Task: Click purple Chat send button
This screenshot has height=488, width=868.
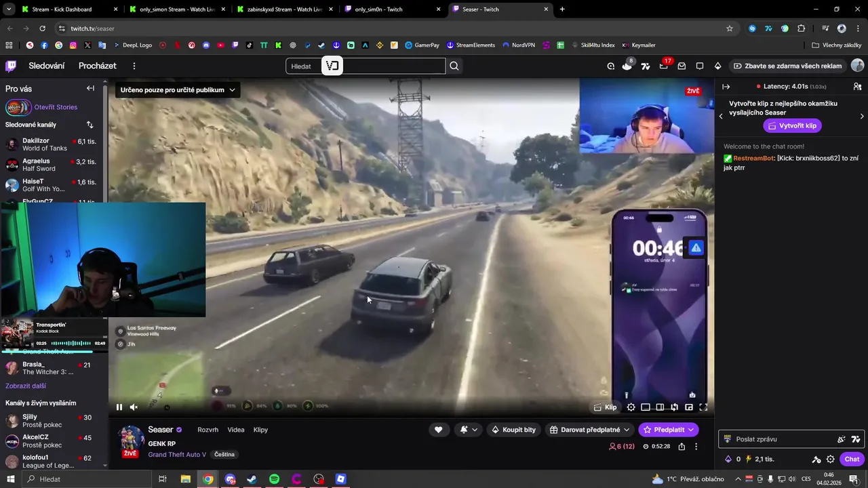Action: [x=852, y=459]
